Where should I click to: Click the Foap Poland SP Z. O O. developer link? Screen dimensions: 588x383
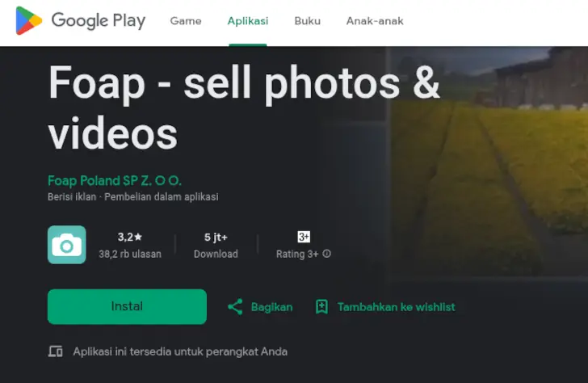click(x=115, y=181)
